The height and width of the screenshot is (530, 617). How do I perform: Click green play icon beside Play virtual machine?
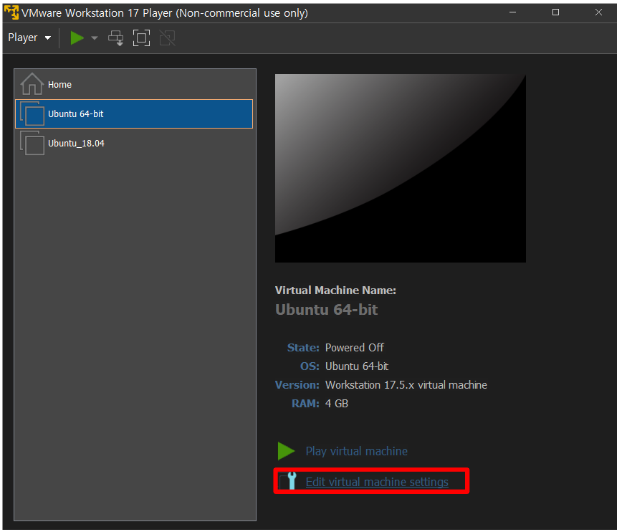click(x=286, y=451)
